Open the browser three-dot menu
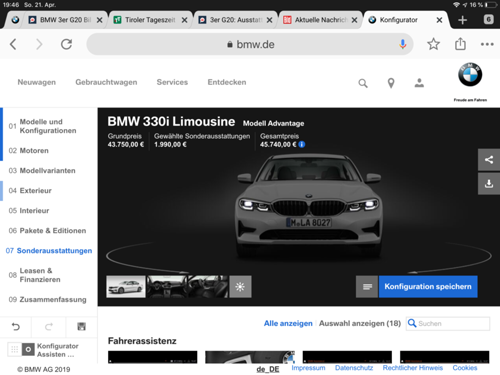500x375 pixels. (487, 44)
